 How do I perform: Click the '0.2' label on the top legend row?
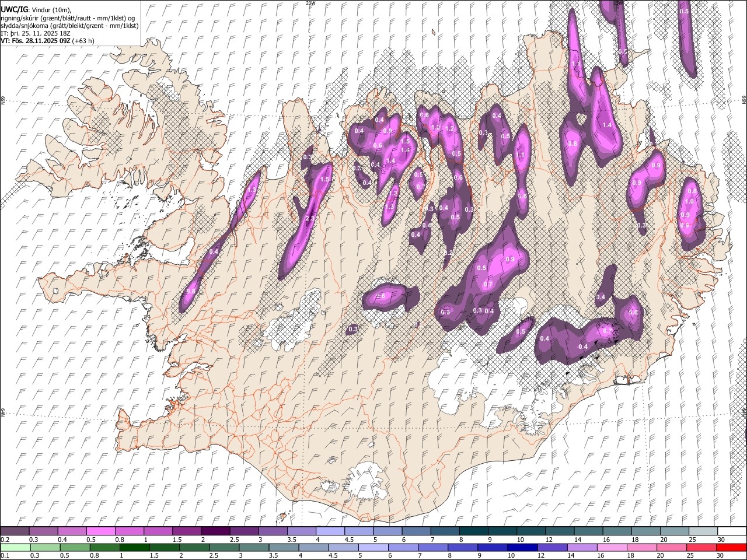point(5,540)
